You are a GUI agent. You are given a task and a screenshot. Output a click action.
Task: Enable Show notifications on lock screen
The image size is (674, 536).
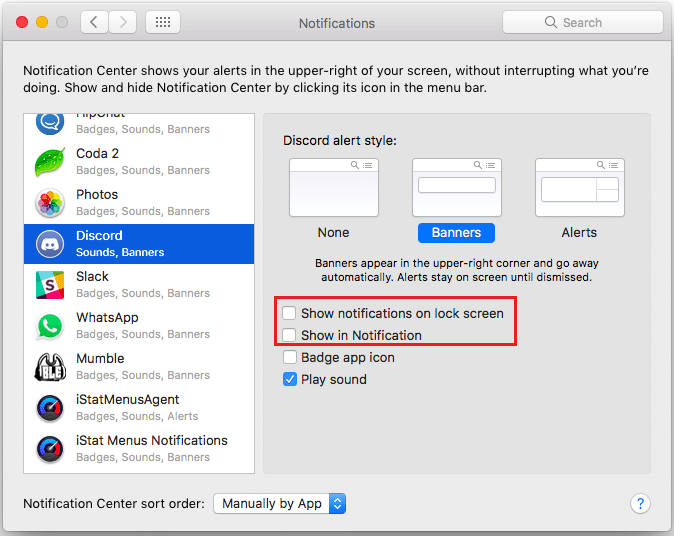[x=290, y=314]
